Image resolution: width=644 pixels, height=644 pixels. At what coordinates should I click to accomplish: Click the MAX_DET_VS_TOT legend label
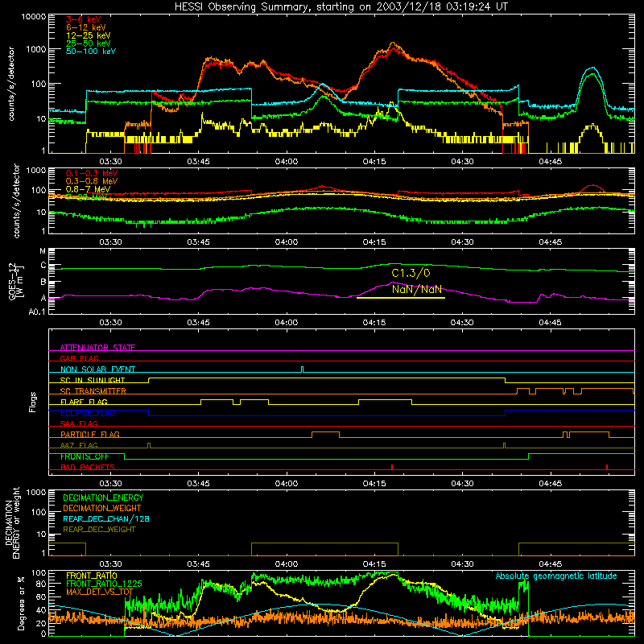point(100,592)
